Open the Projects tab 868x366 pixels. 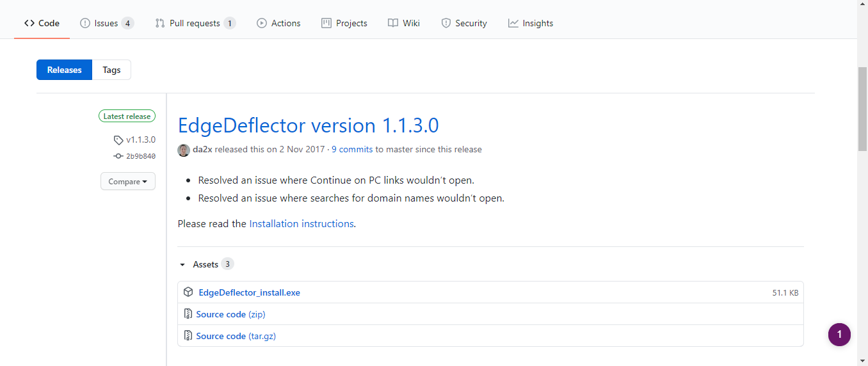[344, 23]
